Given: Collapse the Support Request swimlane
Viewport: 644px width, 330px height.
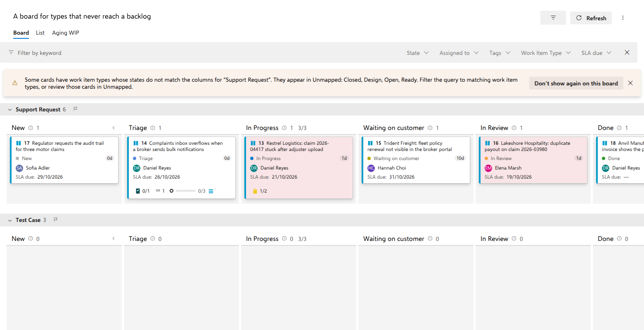Looking at the screenshot, I should [10, 110].
